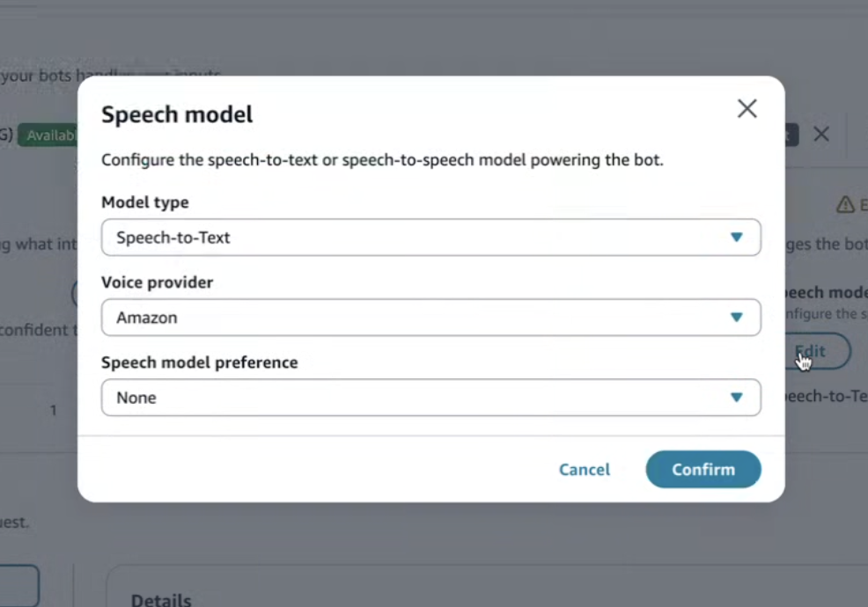Click the Edit button behind the dialog
The height and width of the screenshot is (607, 868).
click(811, 351)
